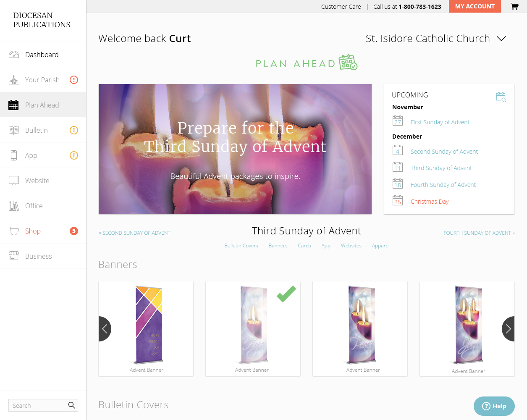
Task: Open Fourth Sunday of Advent link
Action: (x=443, y=185)
